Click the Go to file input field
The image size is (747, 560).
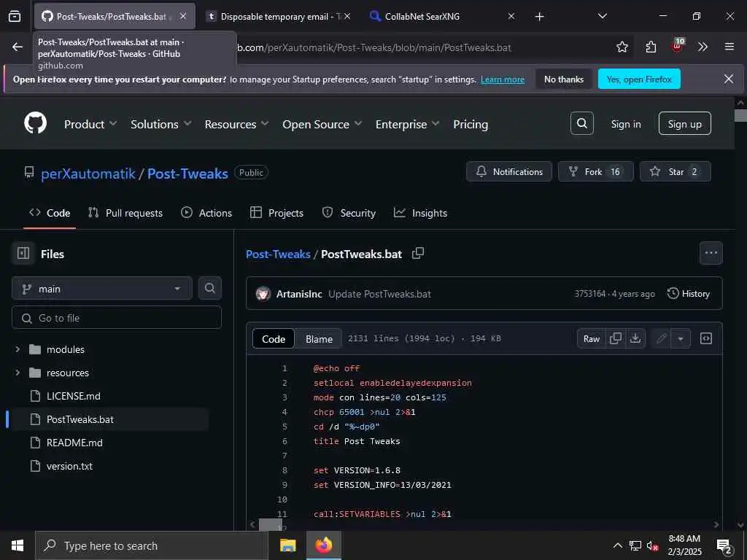pos(116,318)
